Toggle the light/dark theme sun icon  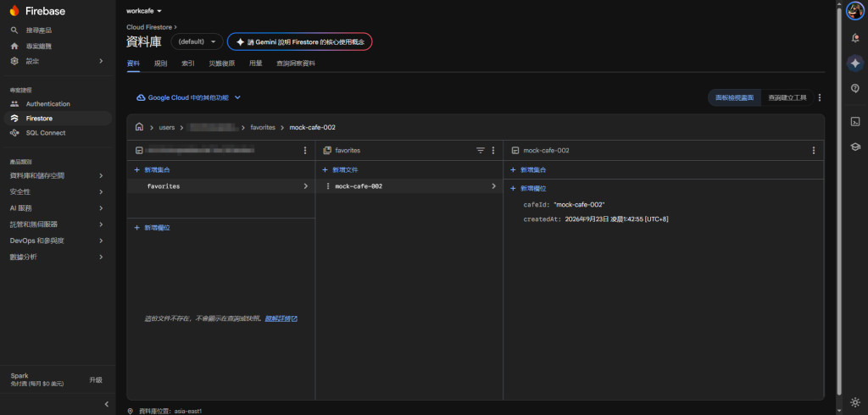point(854,402)
